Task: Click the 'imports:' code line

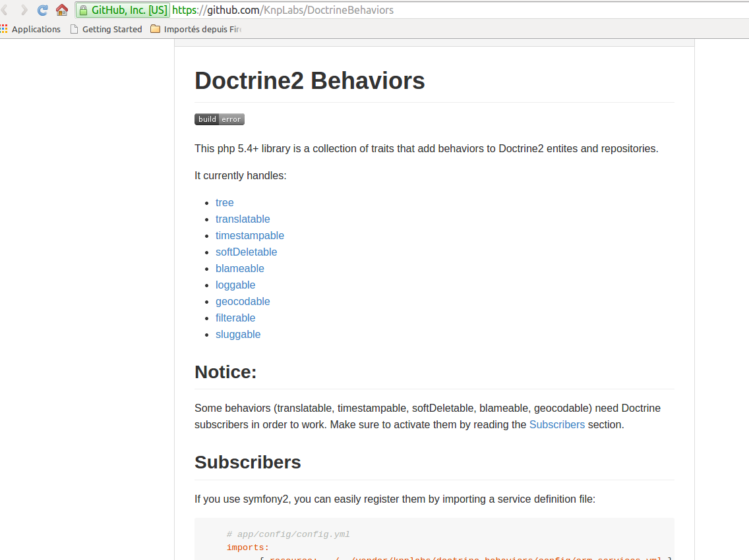Action: 248,547
